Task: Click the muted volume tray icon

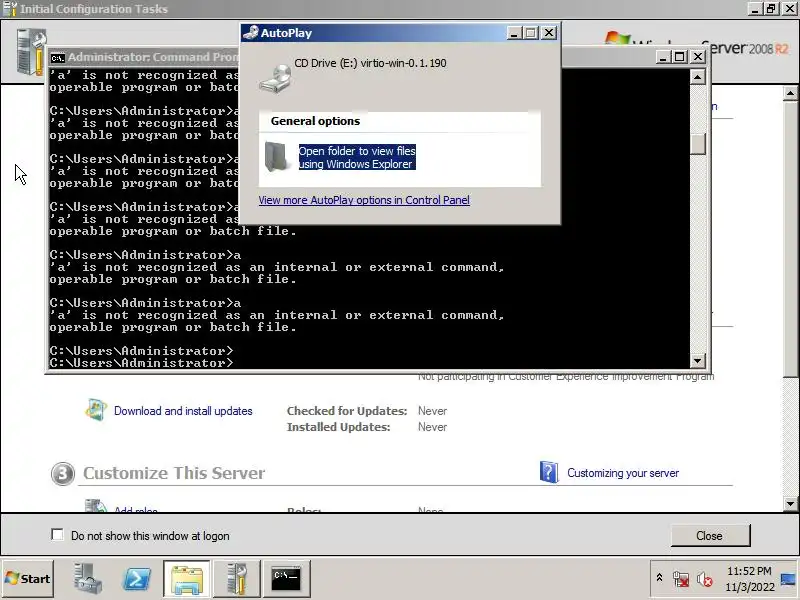Action: (705, 580)
